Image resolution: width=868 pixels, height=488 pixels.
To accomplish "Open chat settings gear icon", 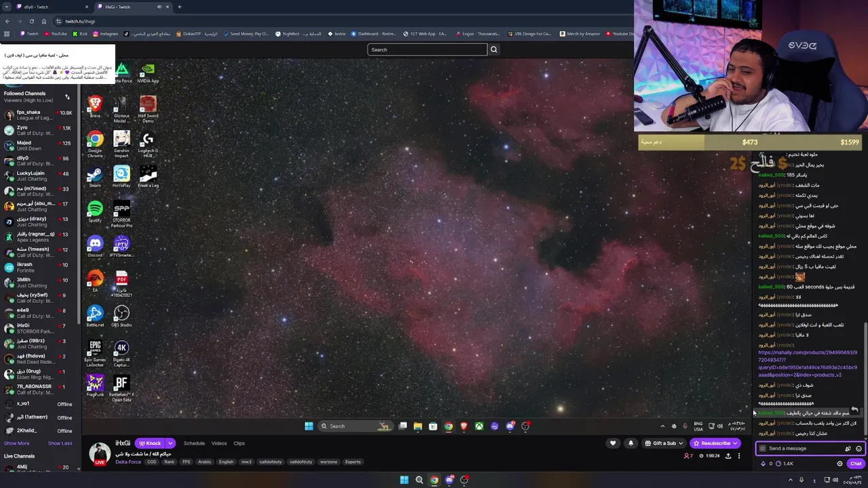I will click(840, 464).
